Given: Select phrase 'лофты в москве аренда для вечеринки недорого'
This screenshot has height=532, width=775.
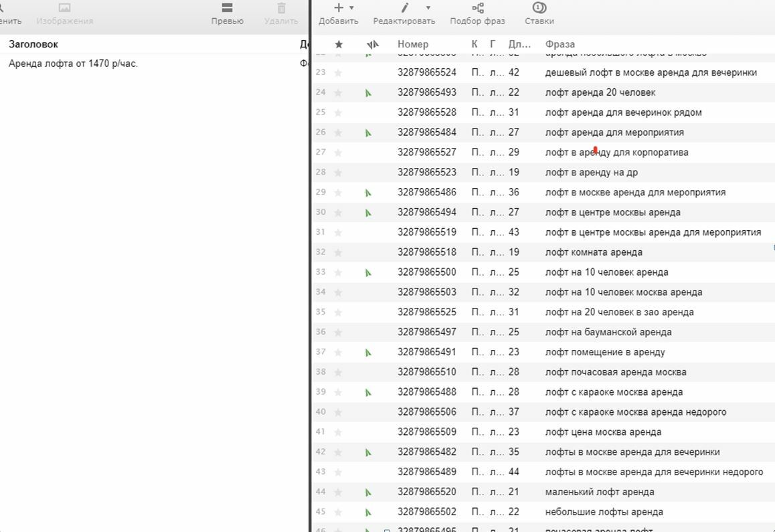Looking at the screenshot, I should coord(654,472).
